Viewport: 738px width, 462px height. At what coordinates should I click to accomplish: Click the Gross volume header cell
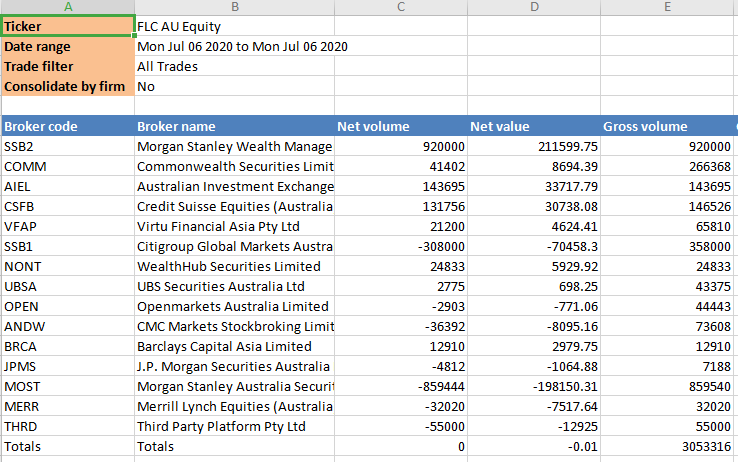[667, 126]
